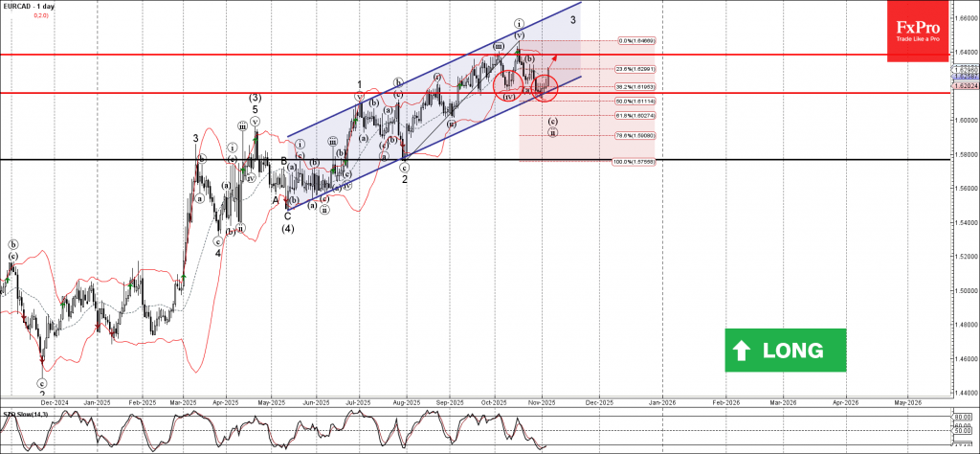Click the 23.6% Fibonacci level label
The image size is (980, 454).
(635, 69)
